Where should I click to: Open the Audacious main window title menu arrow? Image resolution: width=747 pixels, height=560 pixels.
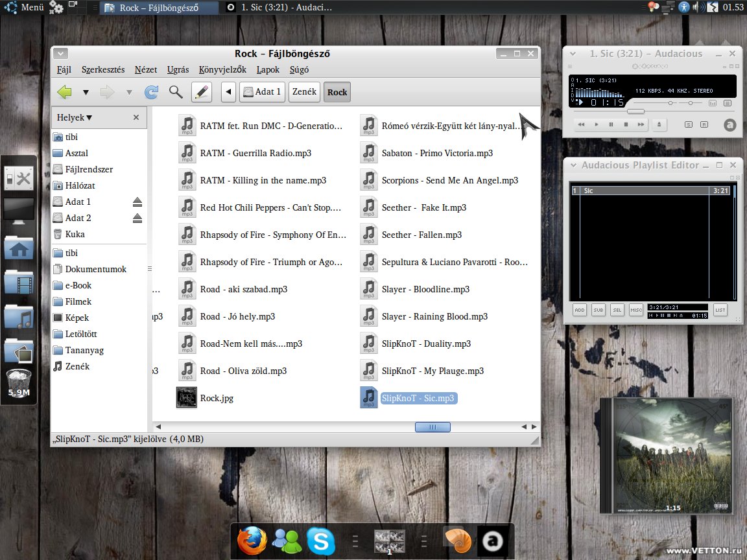coord(573,54)
